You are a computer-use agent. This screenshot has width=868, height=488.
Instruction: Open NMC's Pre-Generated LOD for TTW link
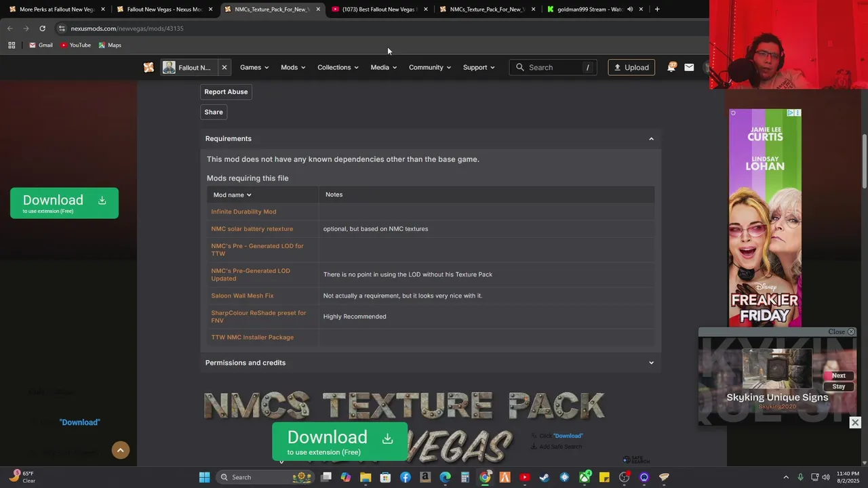coord(257,249)
